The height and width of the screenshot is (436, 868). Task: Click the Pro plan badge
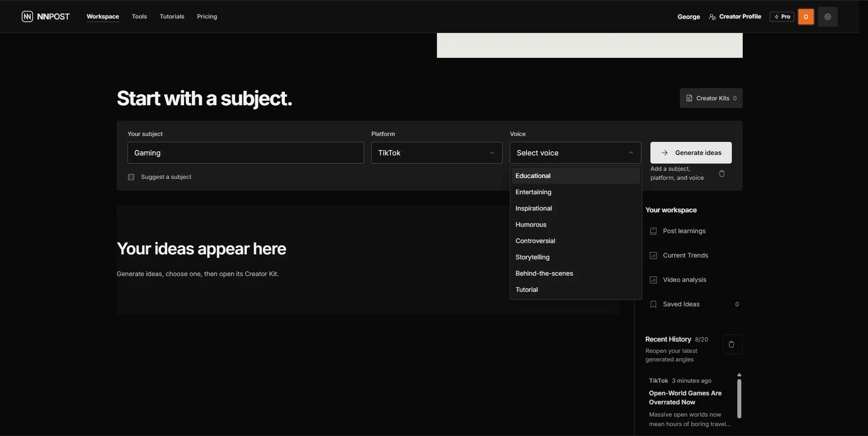[782, 17]
